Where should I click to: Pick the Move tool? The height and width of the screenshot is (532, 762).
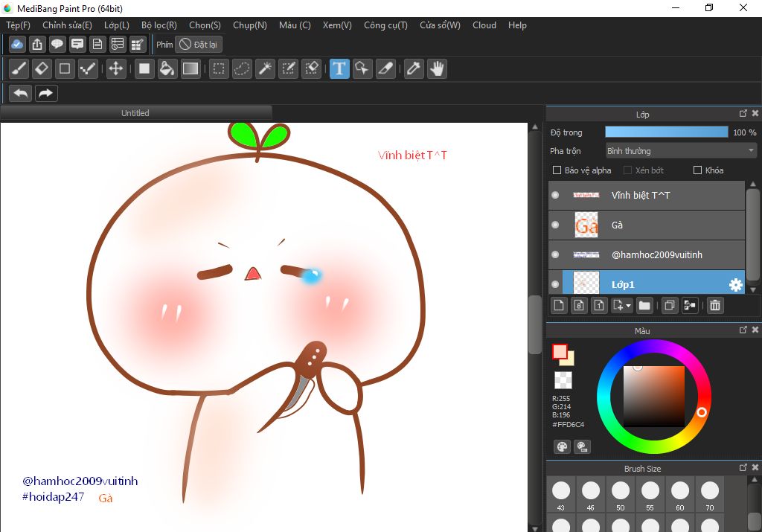pos(115,69)
